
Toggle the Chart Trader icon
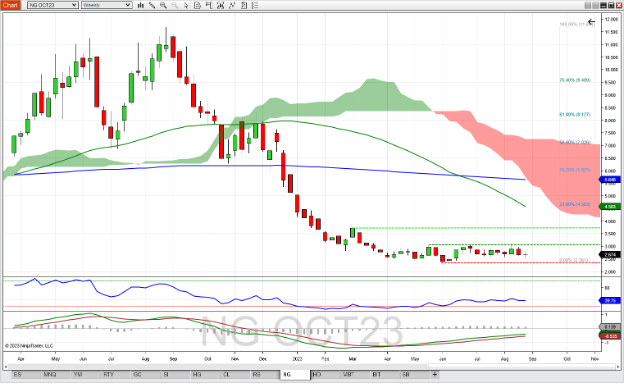(209, 5)
